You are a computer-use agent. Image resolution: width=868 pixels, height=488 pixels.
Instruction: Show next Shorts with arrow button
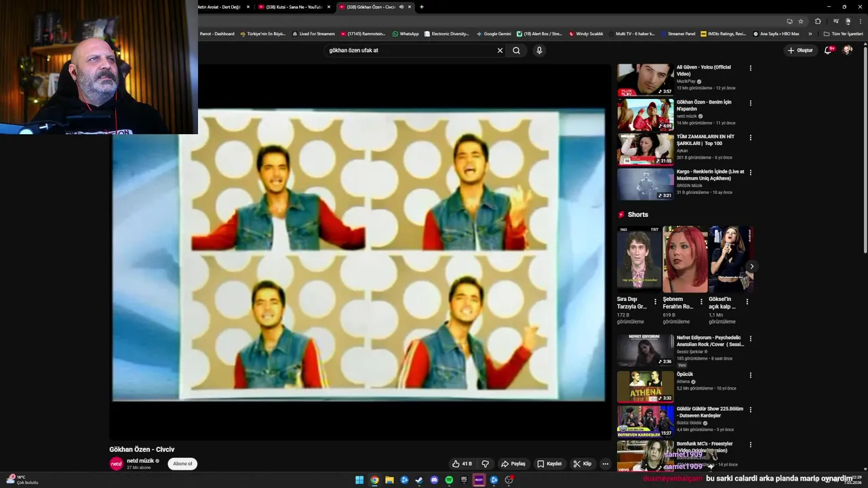[x=751, y=266]
